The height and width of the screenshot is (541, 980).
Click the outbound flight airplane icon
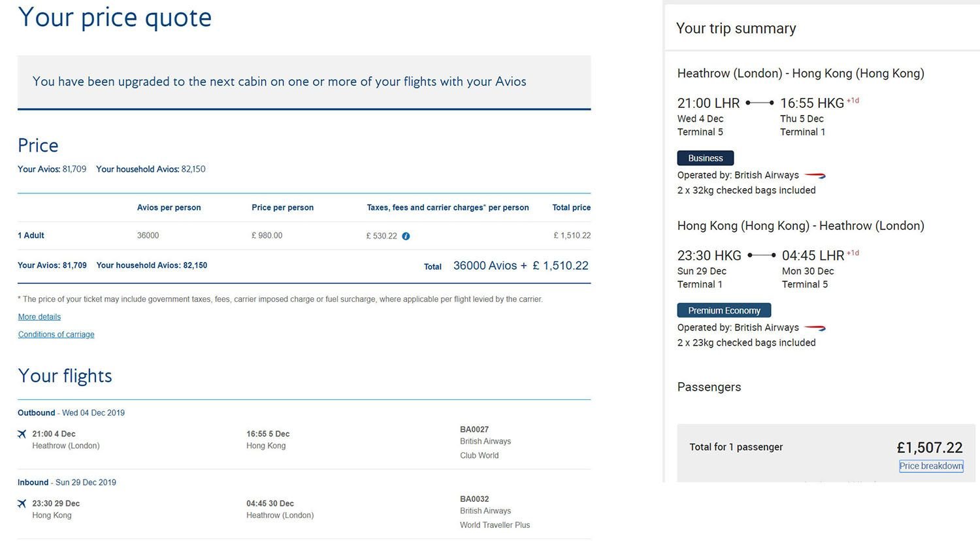point(22,434)
